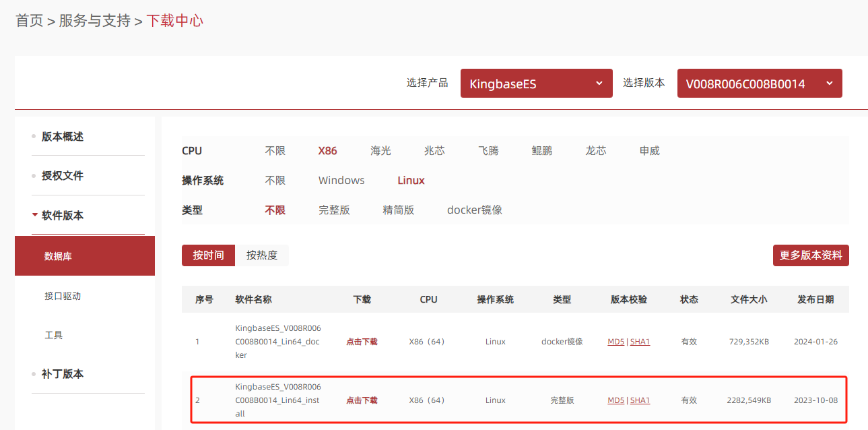Select 接口驱动 in the sidebar
868x430 pixels.
point(63,296)
